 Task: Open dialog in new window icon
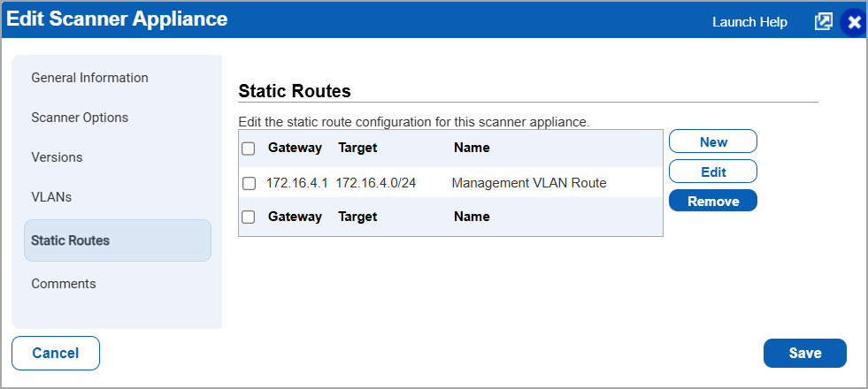[823, 22]
